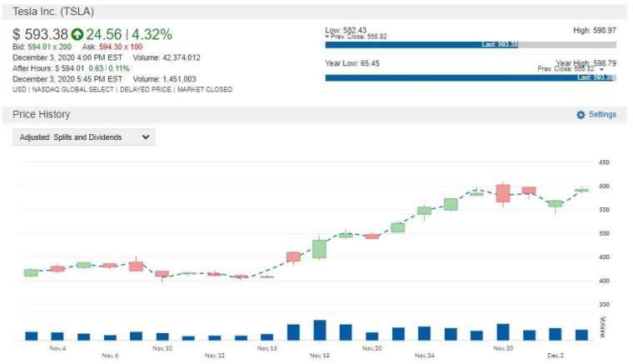This screenshot has width=633, height=364.
Task: Click the Year Low: 65.45 label
Action: pyautogui.click(x=352, y=63)
